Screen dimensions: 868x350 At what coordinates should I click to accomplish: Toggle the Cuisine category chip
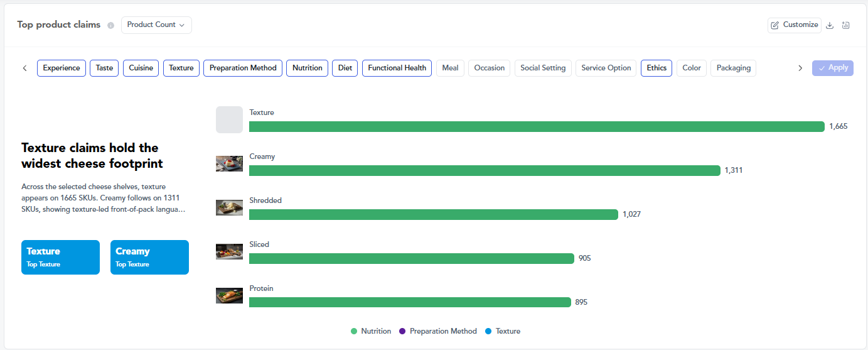(141, 68)
